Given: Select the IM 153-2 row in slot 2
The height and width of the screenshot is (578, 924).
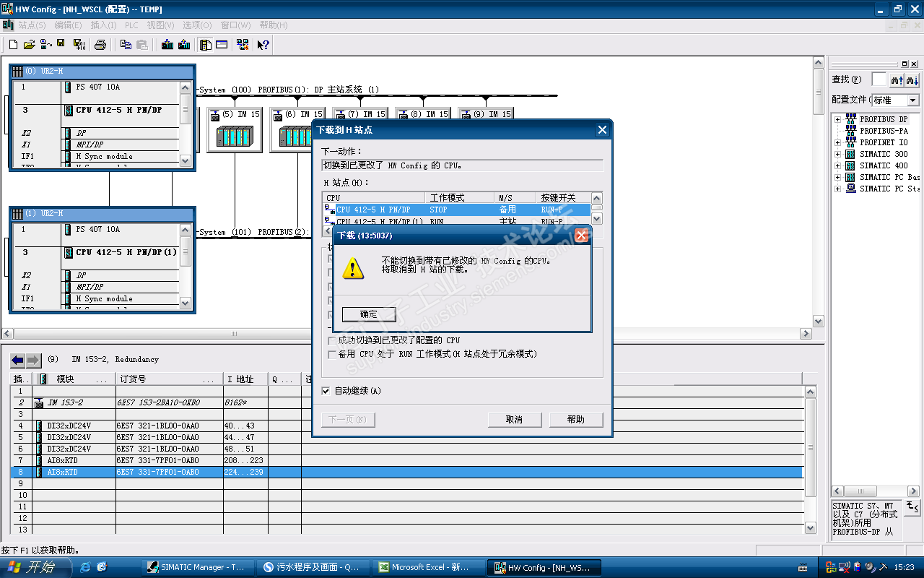Looking at the screenshot, I should pos(407,402).
